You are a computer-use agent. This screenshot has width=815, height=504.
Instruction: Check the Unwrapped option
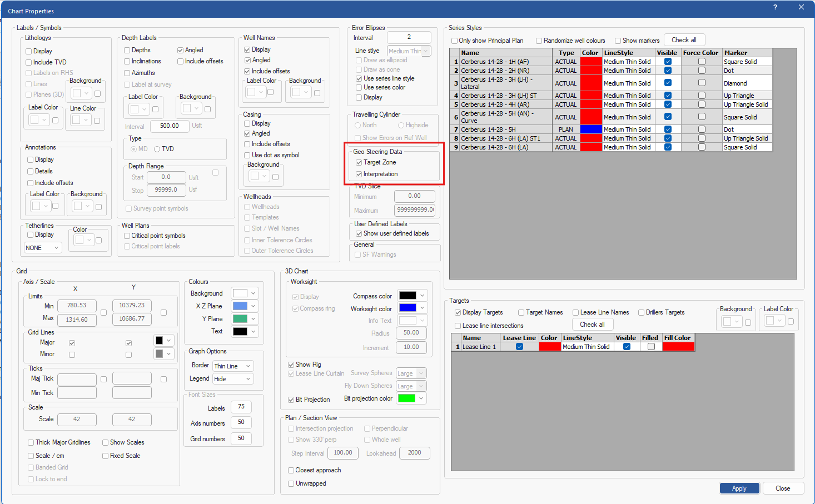pyautogui.click(x=291, y=484)
